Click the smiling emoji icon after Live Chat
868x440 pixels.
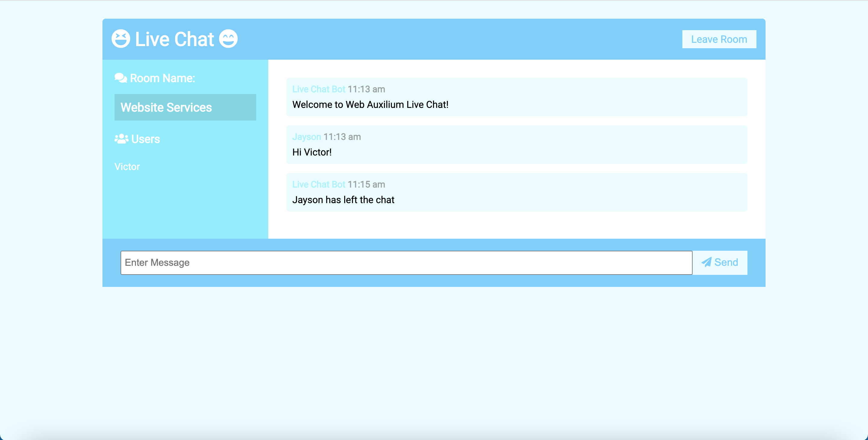tap(228, 39)
